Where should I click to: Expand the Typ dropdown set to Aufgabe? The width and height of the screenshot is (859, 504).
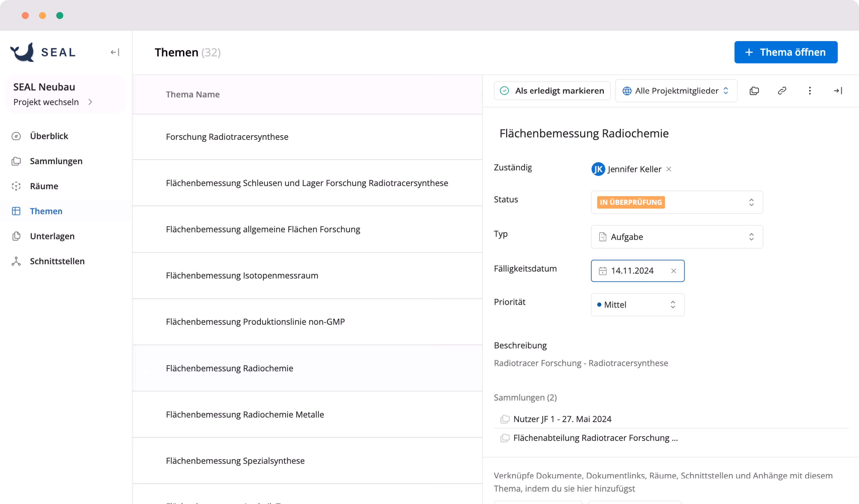[x=677, y=237]
